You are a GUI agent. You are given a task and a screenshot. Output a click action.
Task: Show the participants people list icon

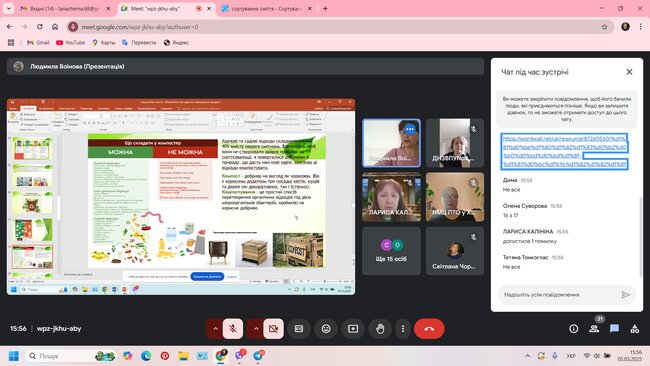[594, 329]
